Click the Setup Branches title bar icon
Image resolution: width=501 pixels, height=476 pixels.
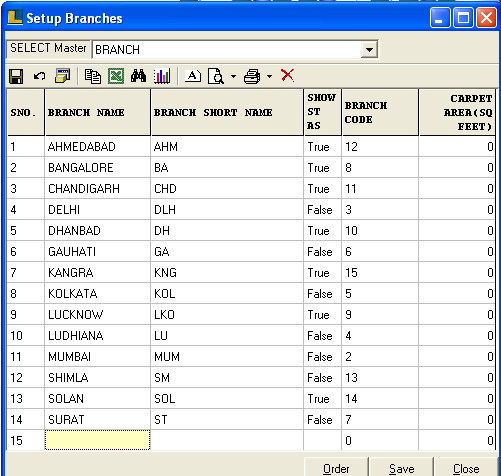coord(15,17)
